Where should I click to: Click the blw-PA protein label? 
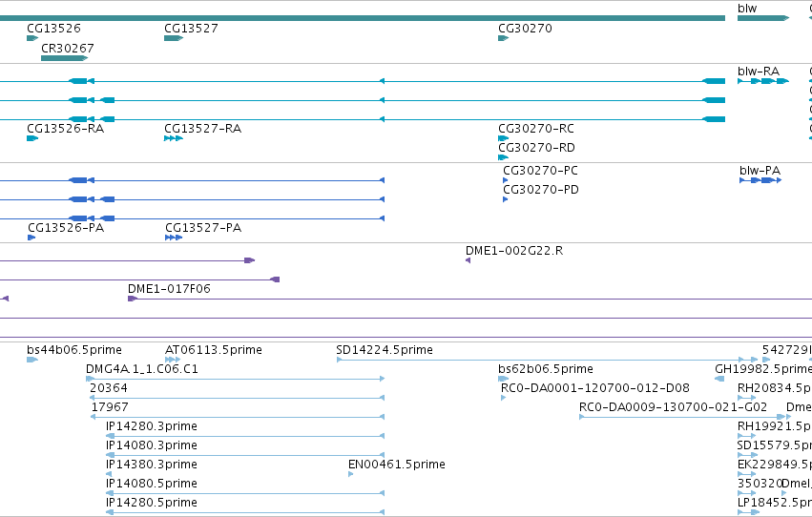(760, 170)
